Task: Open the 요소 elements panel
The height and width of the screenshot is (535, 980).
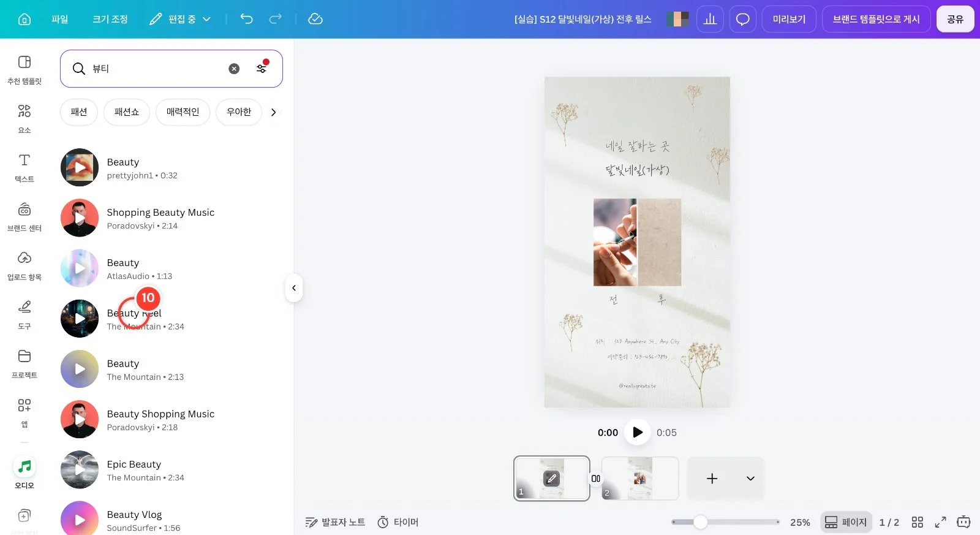Action: click(x=24, y=119)
